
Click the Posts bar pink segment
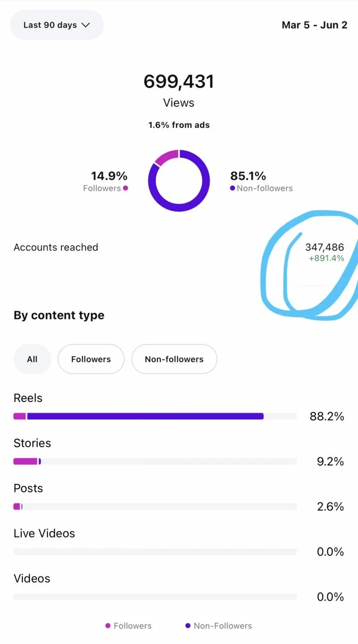pyautogui.click(x=17, y=507)
